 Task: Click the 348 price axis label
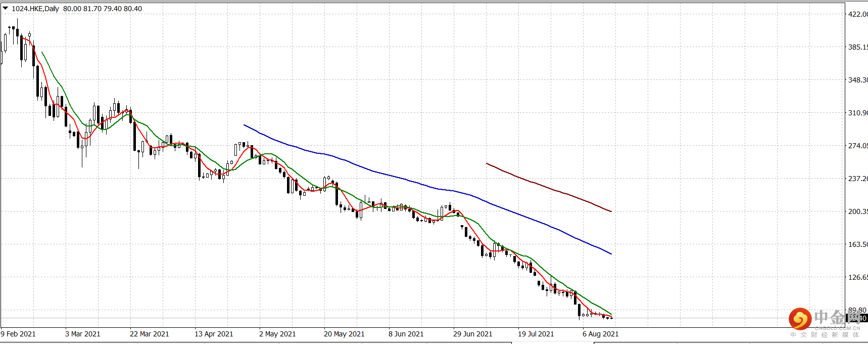[x=858, y=80]
